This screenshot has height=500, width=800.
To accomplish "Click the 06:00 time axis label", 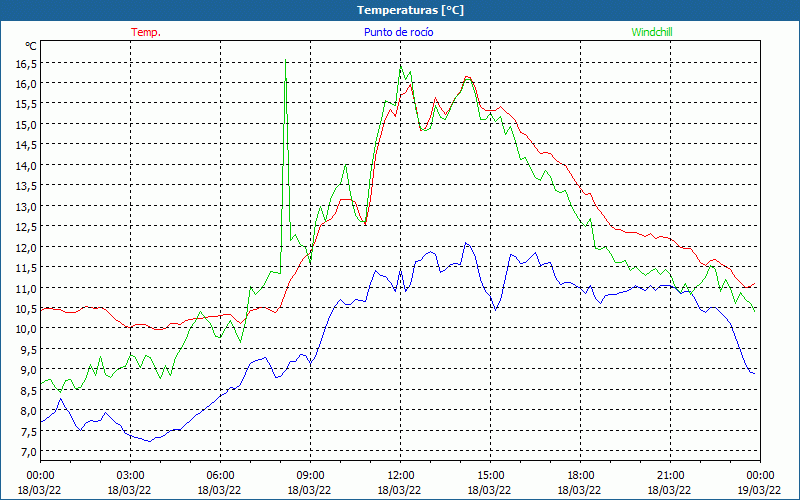I will (x=220, y=476).
